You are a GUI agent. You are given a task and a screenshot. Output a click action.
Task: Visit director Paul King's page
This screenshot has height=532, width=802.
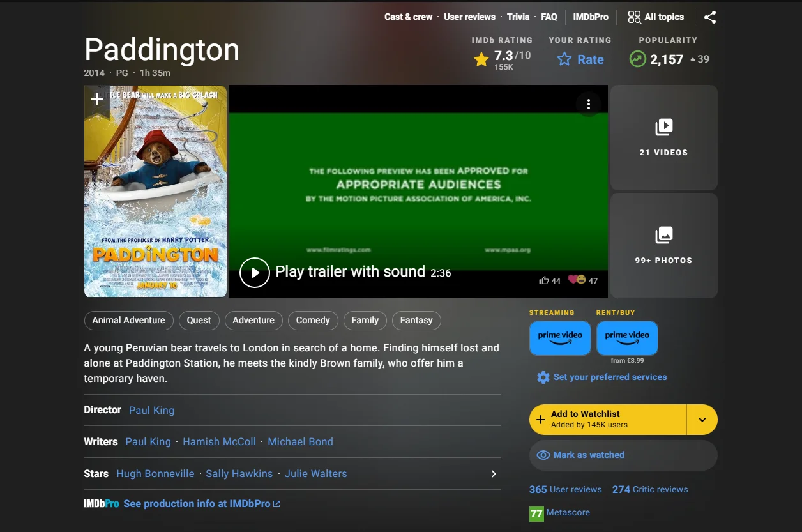(x=151, y=410)
